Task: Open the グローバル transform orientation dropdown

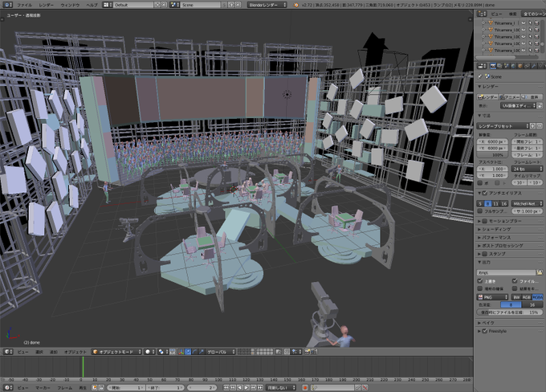Action: [219, 352]
